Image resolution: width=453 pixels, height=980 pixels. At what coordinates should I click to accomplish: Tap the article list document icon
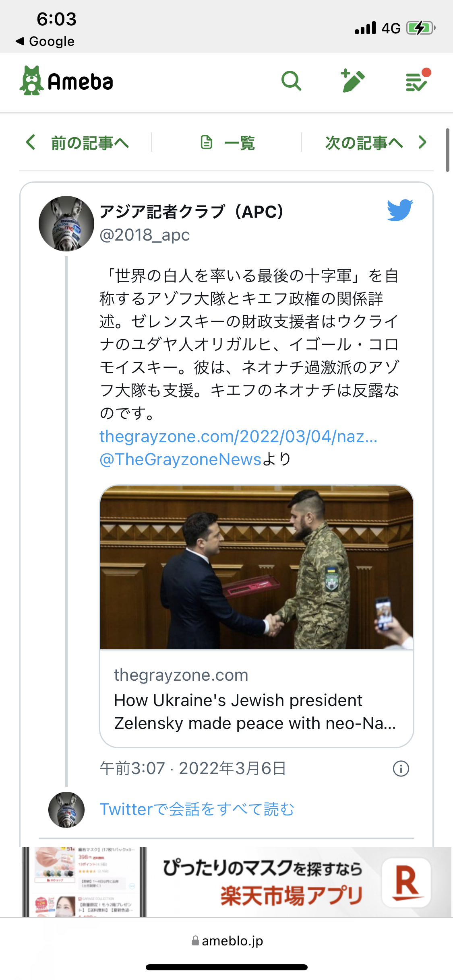(x=207, y=142)
